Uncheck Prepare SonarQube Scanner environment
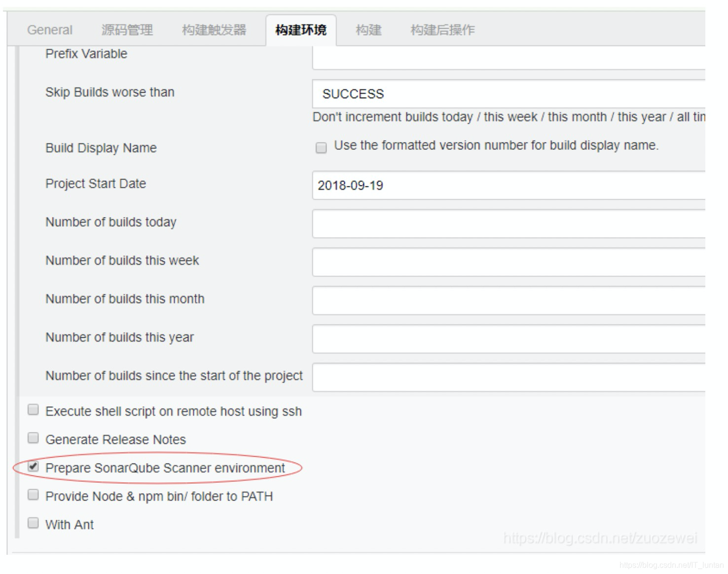 click(x=33, y=466)
